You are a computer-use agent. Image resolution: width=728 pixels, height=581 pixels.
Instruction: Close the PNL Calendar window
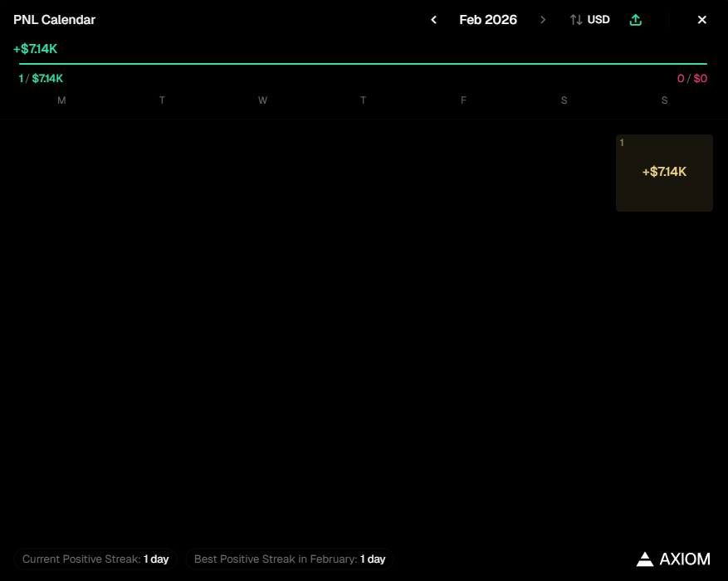click(x=702, y=20)
